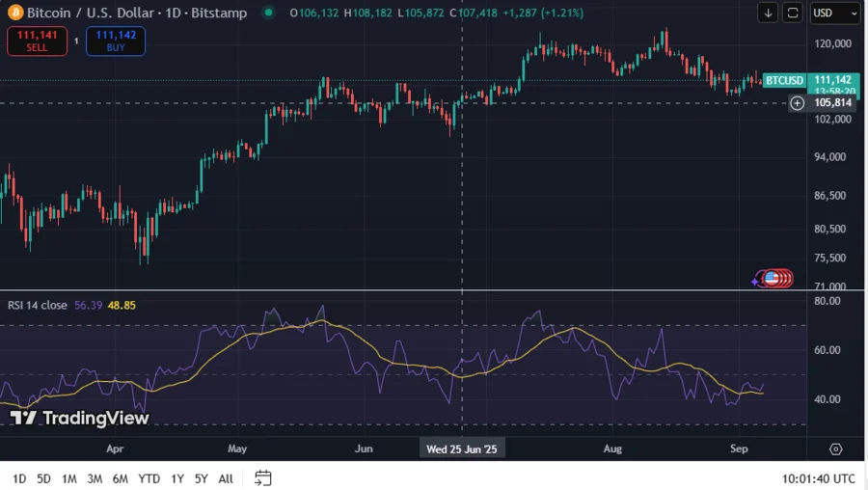Select the 1D time range
Screen dimensions: 868x490
(x=19, y=478)
